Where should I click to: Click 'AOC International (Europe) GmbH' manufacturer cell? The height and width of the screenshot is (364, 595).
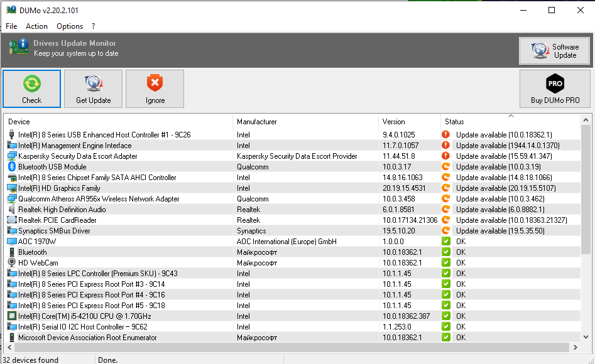click(287, 242)
